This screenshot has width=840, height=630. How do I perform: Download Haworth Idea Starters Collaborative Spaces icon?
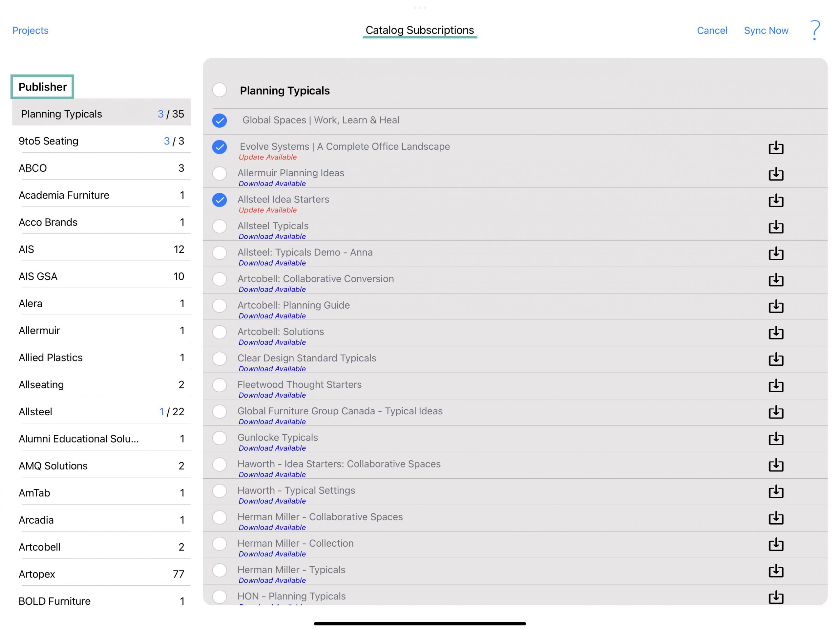click(776, 465)
